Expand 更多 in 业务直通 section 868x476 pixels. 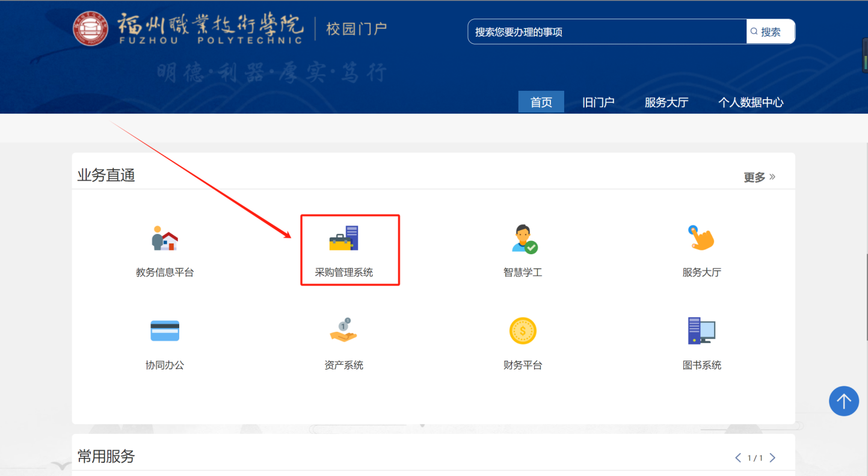(x=759, y=177)
